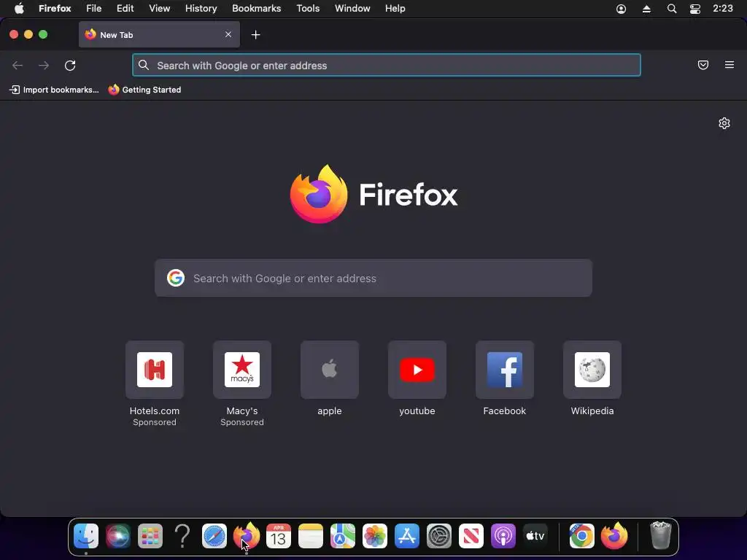Open a new tab with plus button

tap(256, 35)
